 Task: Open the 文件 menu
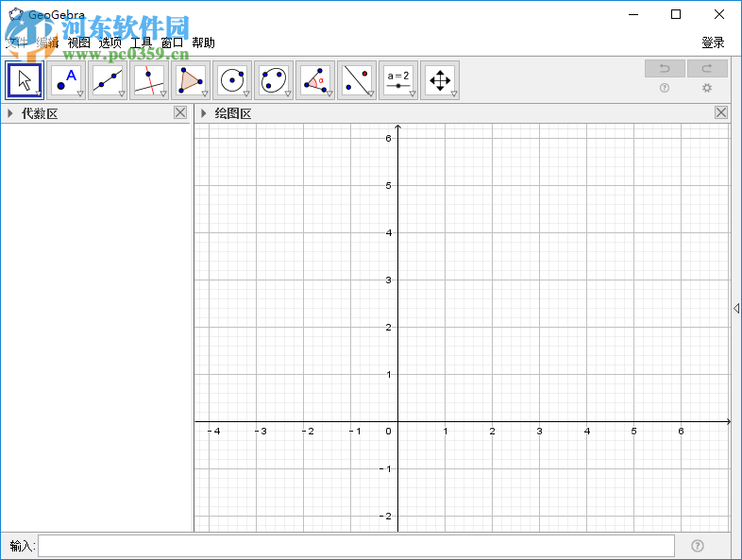(17, 42)
